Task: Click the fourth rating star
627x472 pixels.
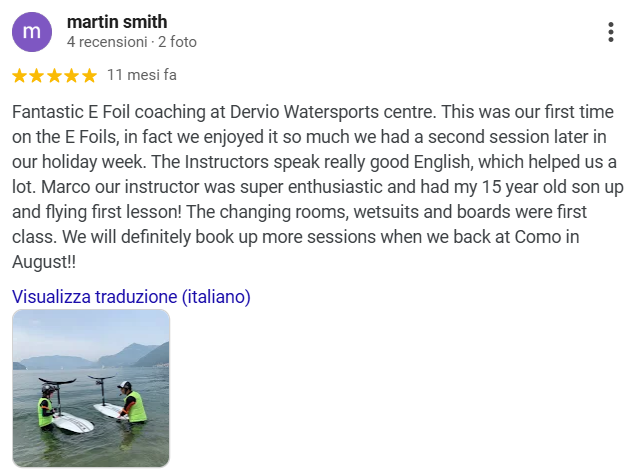Action: [71, 75]
